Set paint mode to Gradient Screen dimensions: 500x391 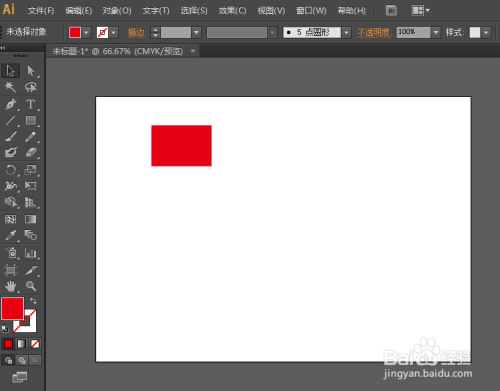pos(21,344)
